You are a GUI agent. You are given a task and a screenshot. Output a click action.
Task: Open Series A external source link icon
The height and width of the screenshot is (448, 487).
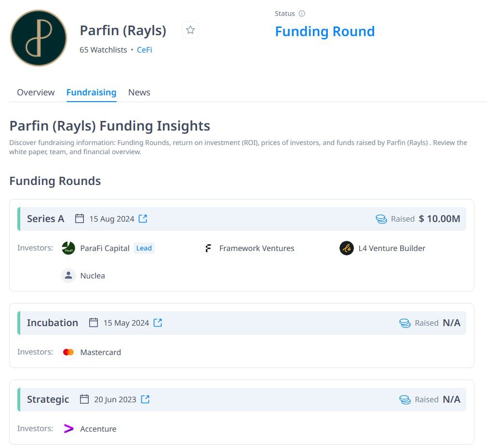(143, 219)
